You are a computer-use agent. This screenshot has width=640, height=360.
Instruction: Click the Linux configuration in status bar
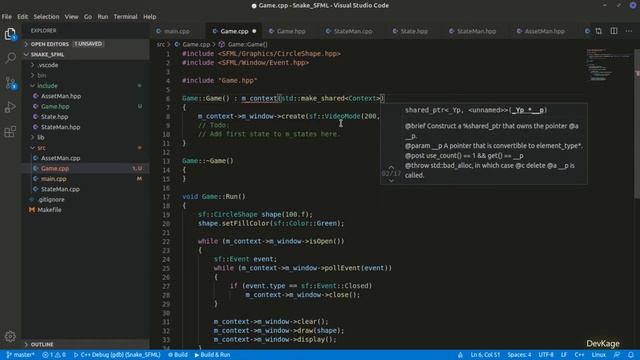pyautogui.click(x=598, y=355)
